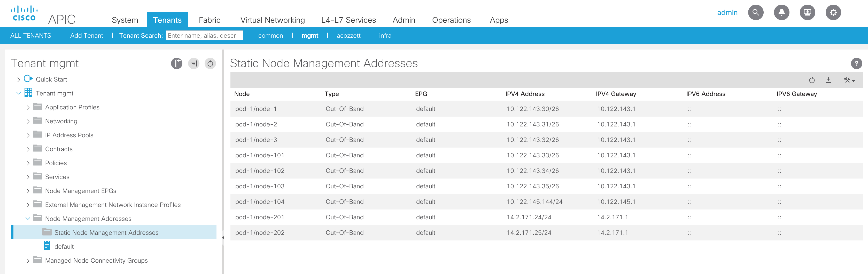Refresh the Tenant mgmt navigation tree
This screenshot has height=274, width=868.
pyautogui.click(x=210, y=63)
